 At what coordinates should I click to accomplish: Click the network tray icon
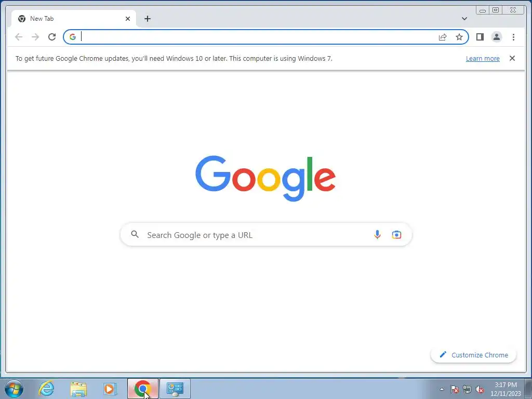click(467, 389)
